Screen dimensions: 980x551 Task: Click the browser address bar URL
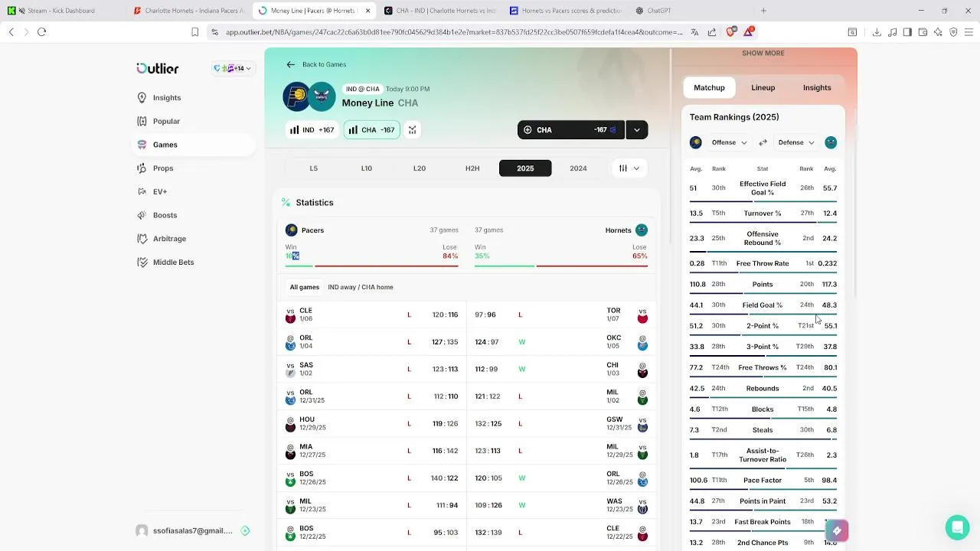pyautogui.click(x=454, y=32)
